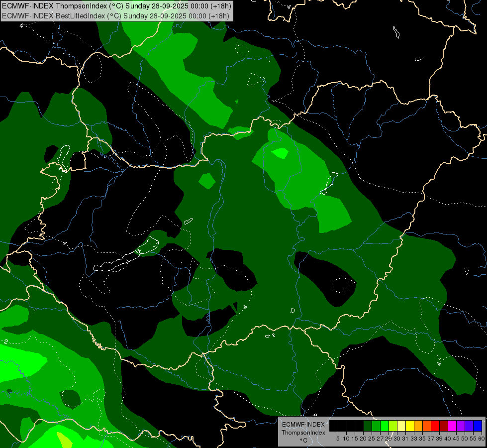Viewport: 487px width, 448px height.
Task: Choose the violet 50–55 legend swatch
Action: (x=469, y=426)
